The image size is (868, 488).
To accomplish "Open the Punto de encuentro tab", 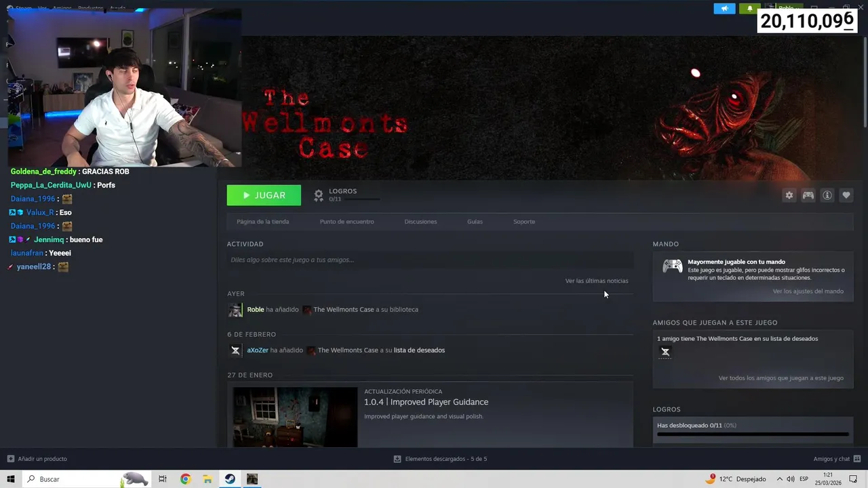I will click(x=347, y=222).
